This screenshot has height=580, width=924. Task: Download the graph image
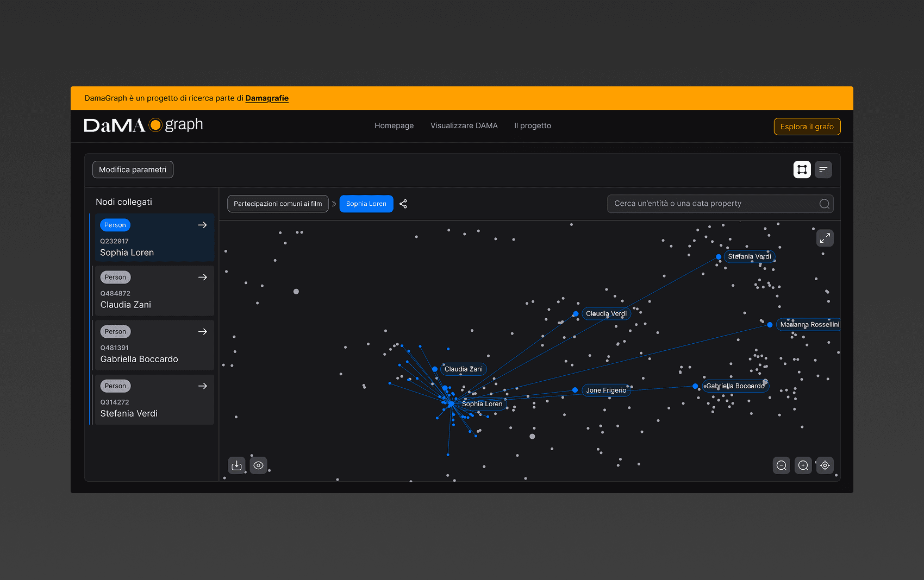236,465
